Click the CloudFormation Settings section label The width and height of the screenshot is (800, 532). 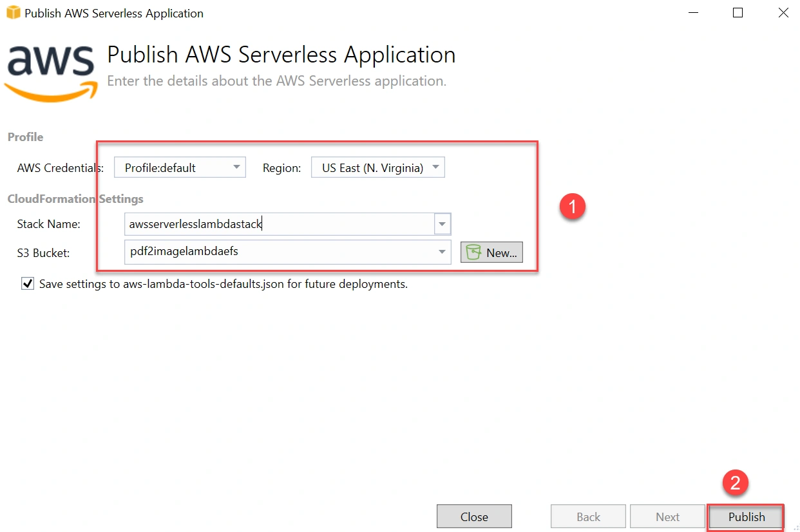pyautogui.click(x=75, y=198)
